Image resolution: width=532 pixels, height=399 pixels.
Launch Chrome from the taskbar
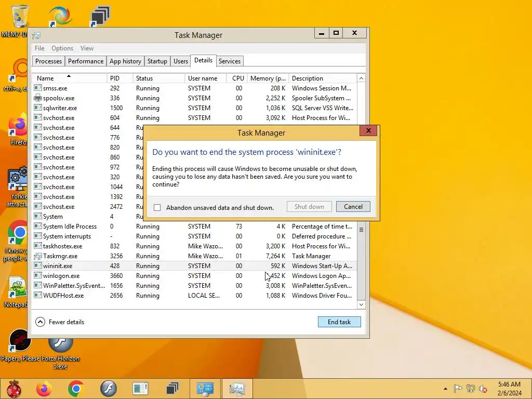76,389
